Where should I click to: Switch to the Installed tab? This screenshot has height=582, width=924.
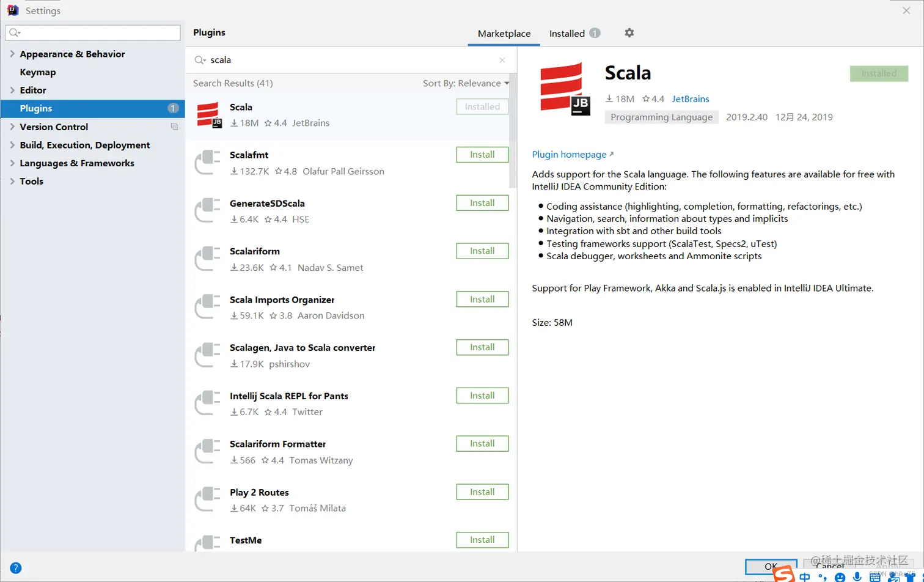(574, 34)
